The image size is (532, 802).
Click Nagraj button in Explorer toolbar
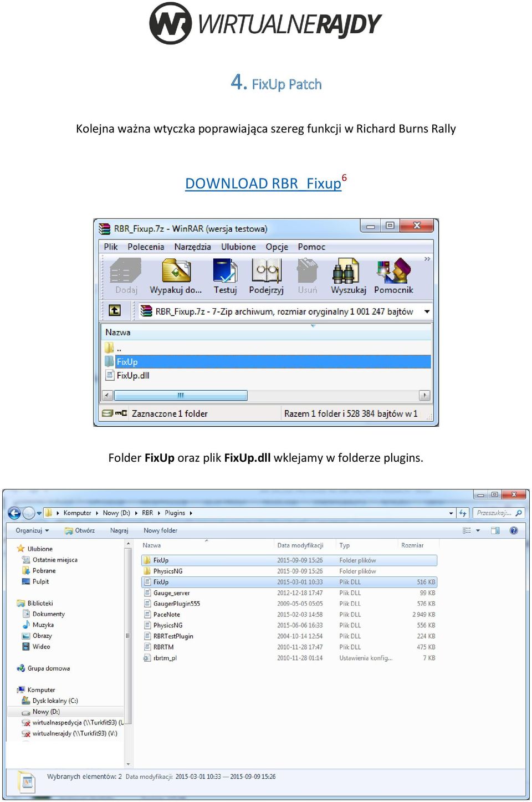click(119, 530)
